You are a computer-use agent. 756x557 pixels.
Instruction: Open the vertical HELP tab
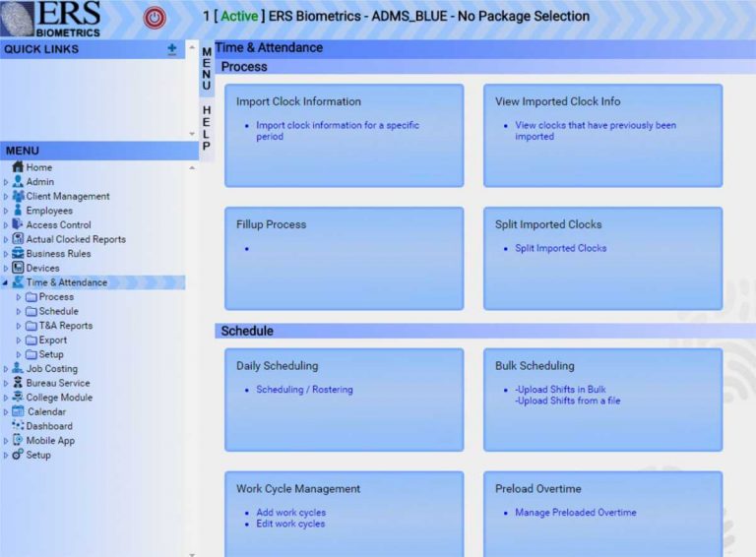pos(207,128)
